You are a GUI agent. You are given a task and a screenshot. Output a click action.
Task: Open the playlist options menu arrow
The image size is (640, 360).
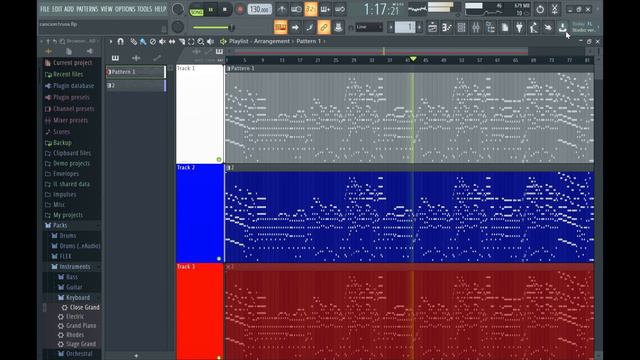(x=111, y=41)
